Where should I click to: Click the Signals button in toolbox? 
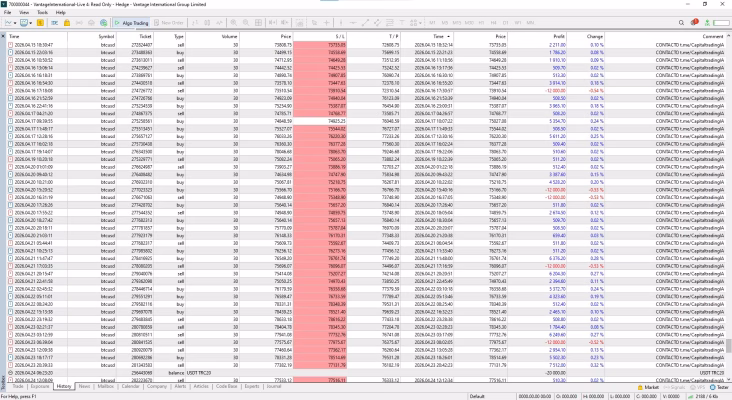(673, 387)
